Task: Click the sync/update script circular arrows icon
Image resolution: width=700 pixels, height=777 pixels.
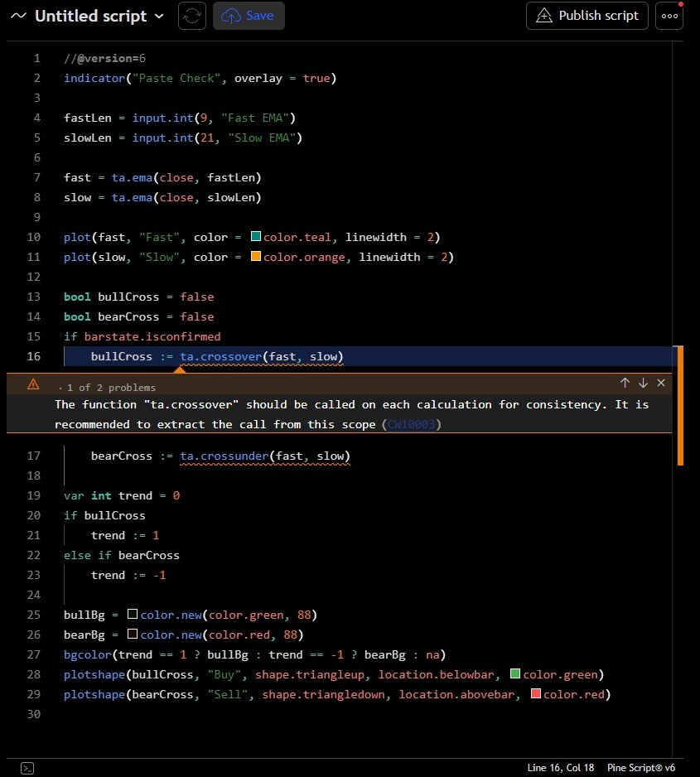Action: [x=192, y=16]
